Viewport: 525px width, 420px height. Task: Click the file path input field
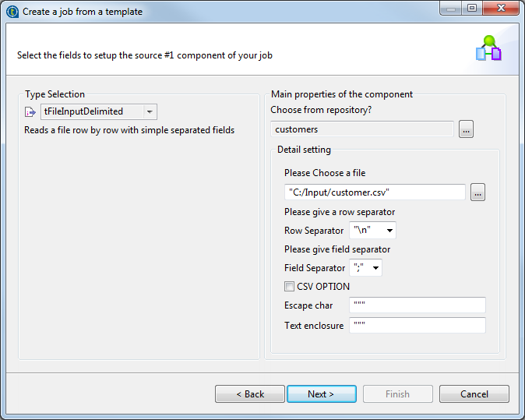(x=374, y=192)
